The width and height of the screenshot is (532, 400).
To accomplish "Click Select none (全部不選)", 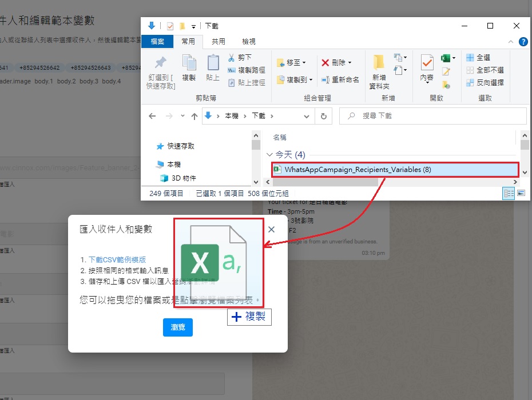I will click(x=485, y=70).
